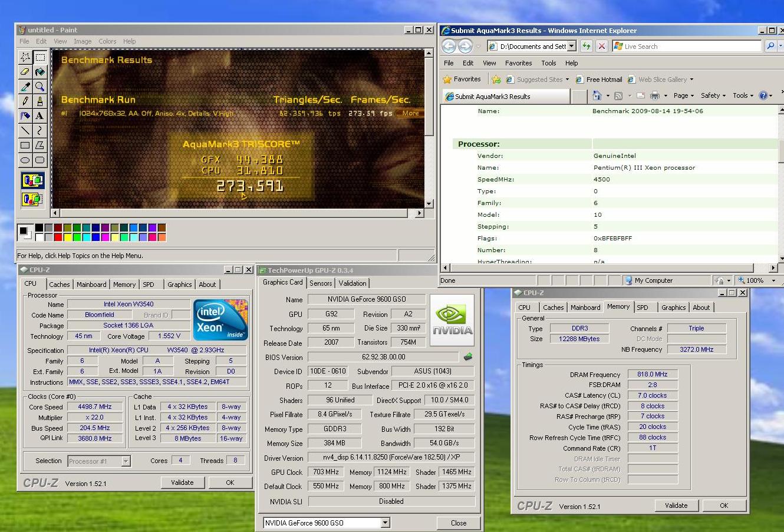Open the Page menu dropdown in IE
784x532 pixels.
683,95
